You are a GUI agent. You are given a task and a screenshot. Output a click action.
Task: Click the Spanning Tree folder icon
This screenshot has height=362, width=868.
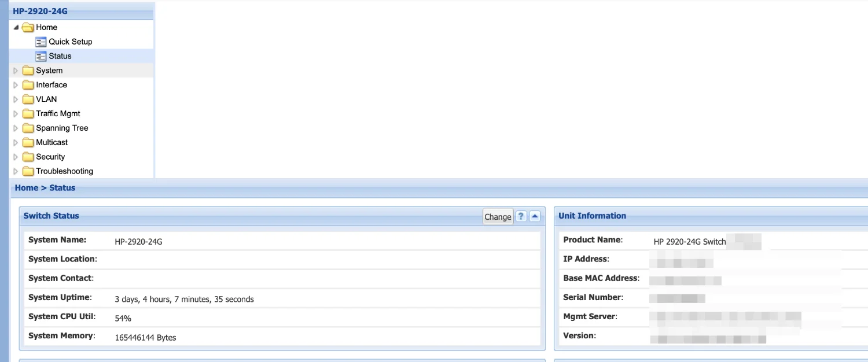tap(28, 128)
